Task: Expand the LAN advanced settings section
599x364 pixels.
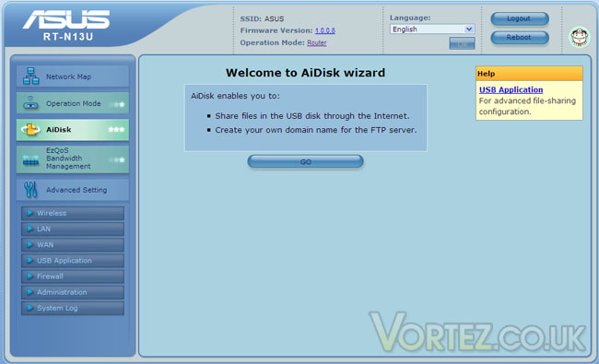Action: (73, 229)
